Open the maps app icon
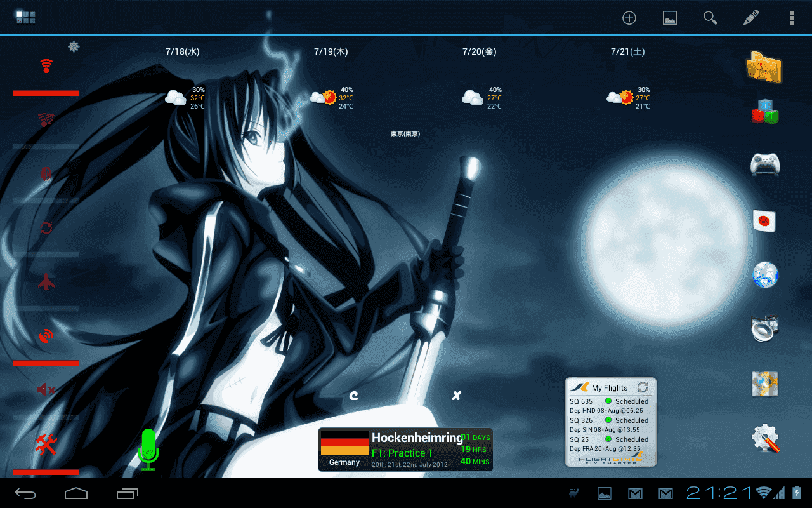 point(765,384)
